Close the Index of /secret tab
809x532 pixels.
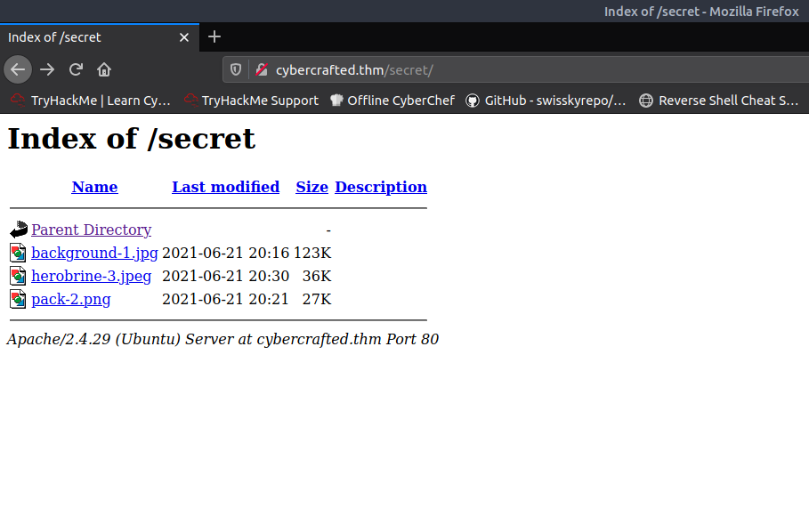[184, 37]
